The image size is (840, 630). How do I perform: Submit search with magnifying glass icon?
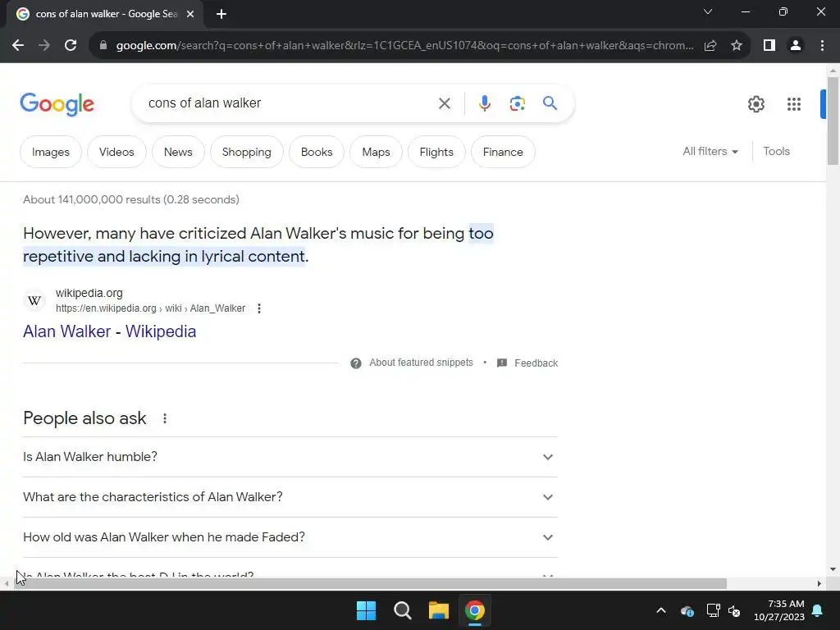550,103
